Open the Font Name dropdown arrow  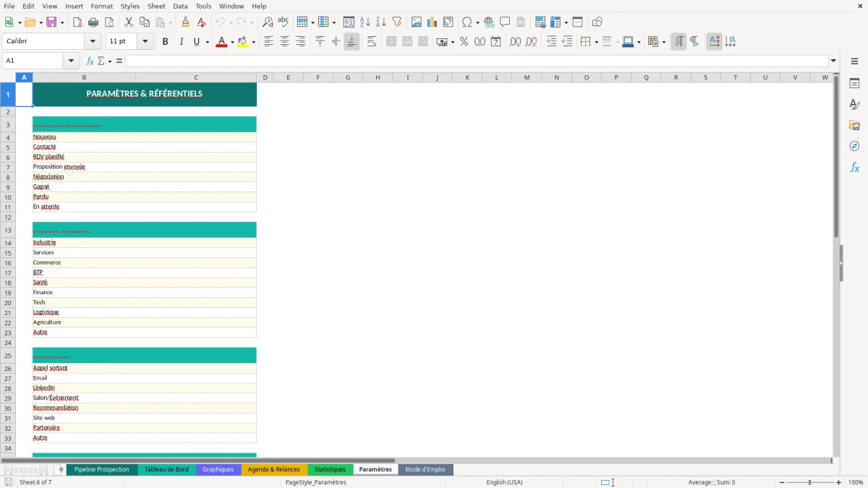(93, 42)
